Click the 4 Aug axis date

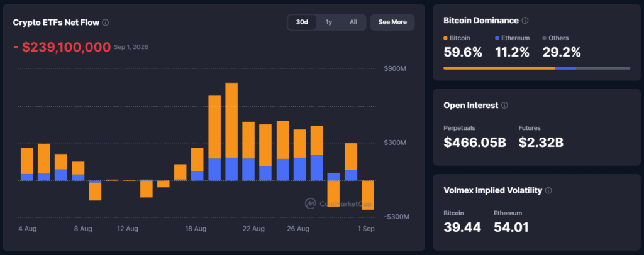point(28,229)
